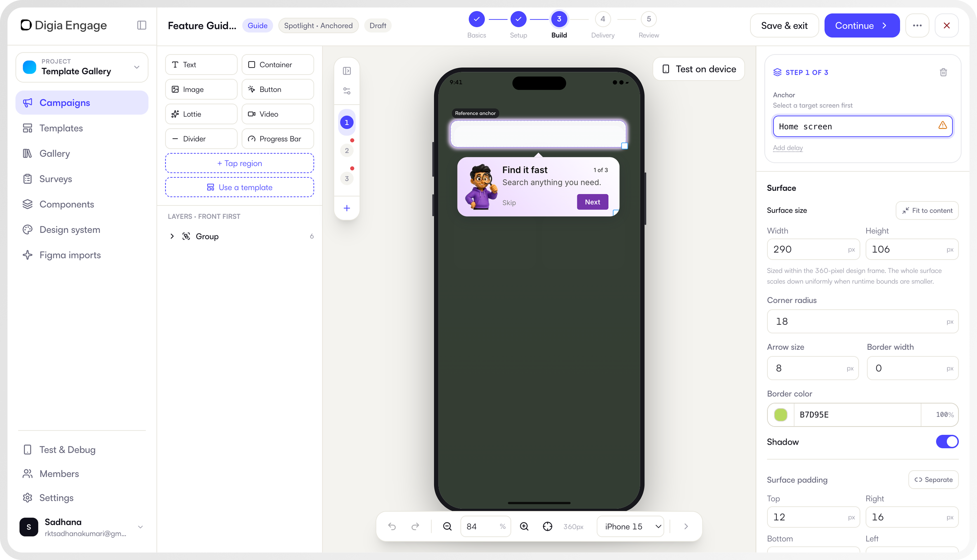This screenshot has width=977, height=560.
Task: Click the zoom percentage field
Action: tap(486, 526)
